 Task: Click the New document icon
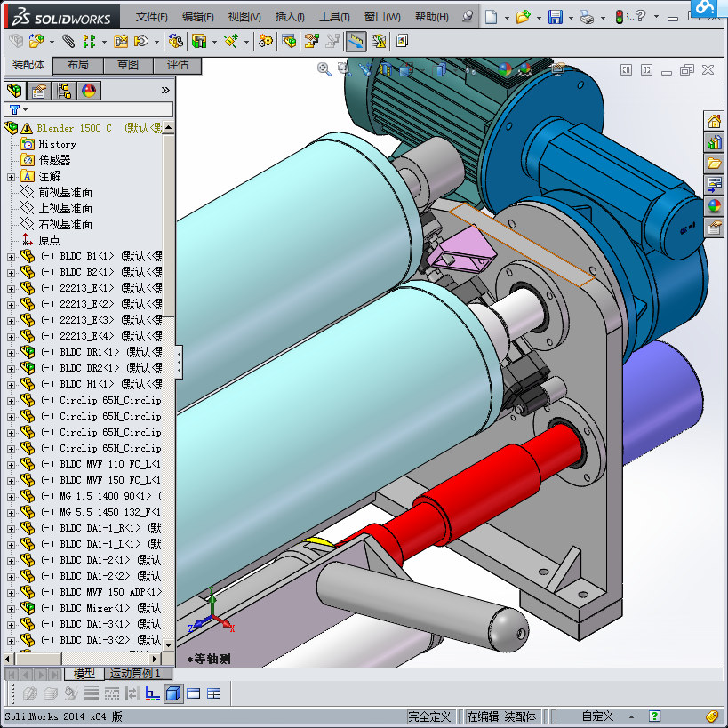point(491,17)
